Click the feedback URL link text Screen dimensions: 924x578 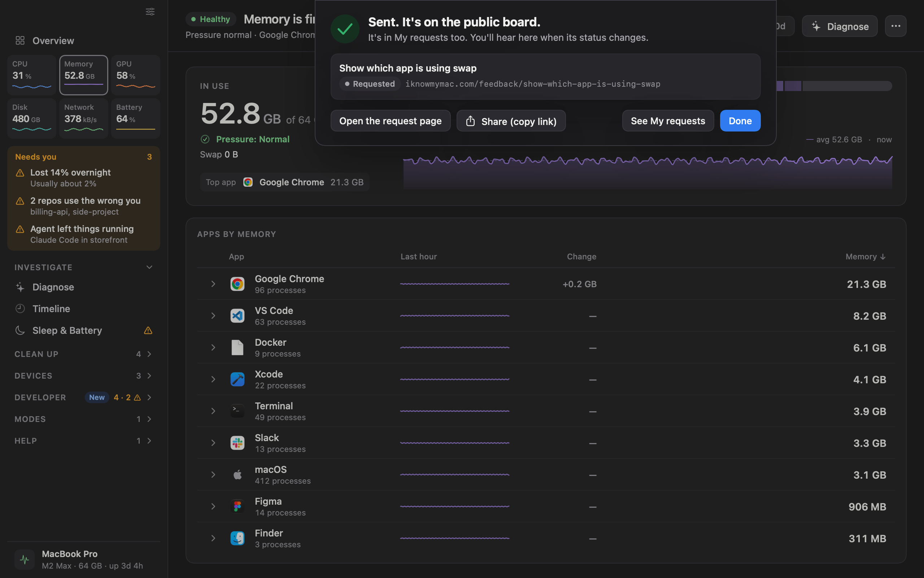click(x=533, y=84)
